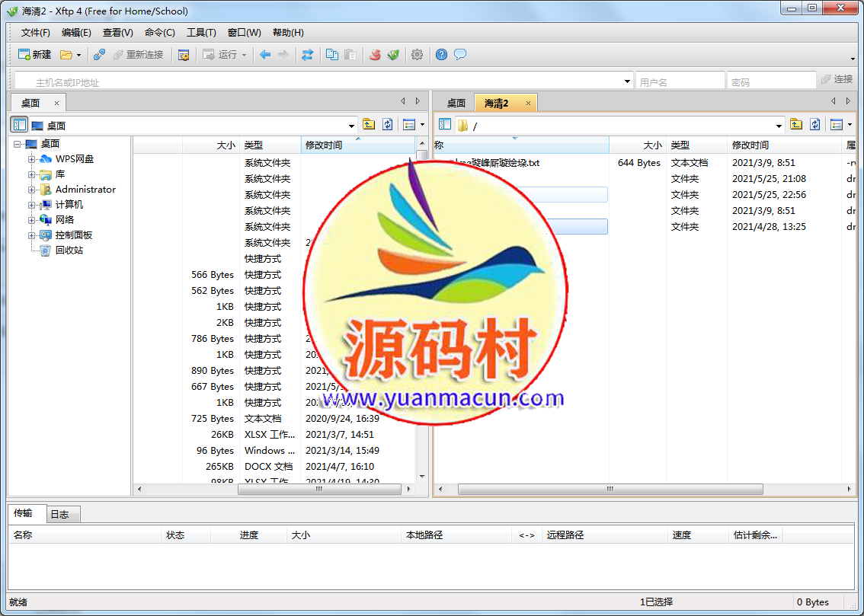
Task: Click the 新建 new session button
Action: pos(34,55)
